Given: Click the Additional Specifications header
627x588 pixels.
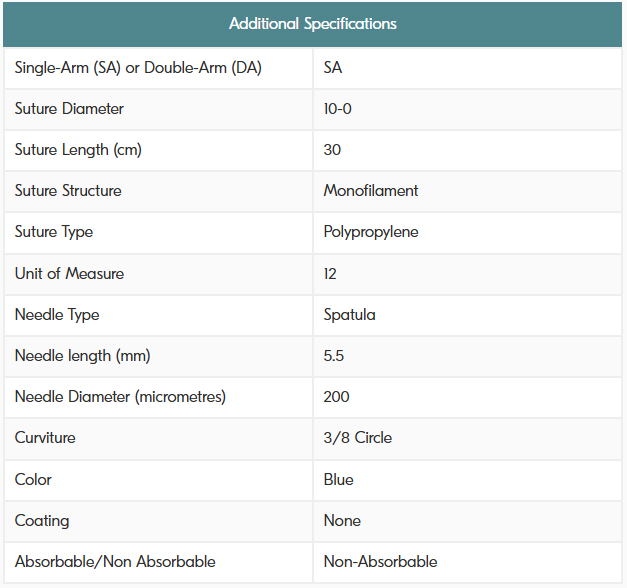Looking at the screenshot, I should [313, 23].
